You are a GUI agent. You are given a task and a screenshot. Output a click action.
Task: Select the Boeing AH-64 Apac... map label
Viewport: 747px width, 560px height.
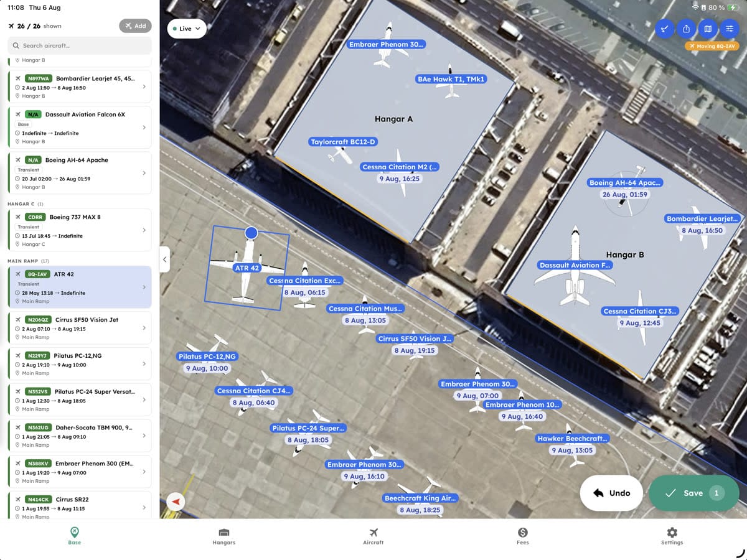[x=624, y=183]
